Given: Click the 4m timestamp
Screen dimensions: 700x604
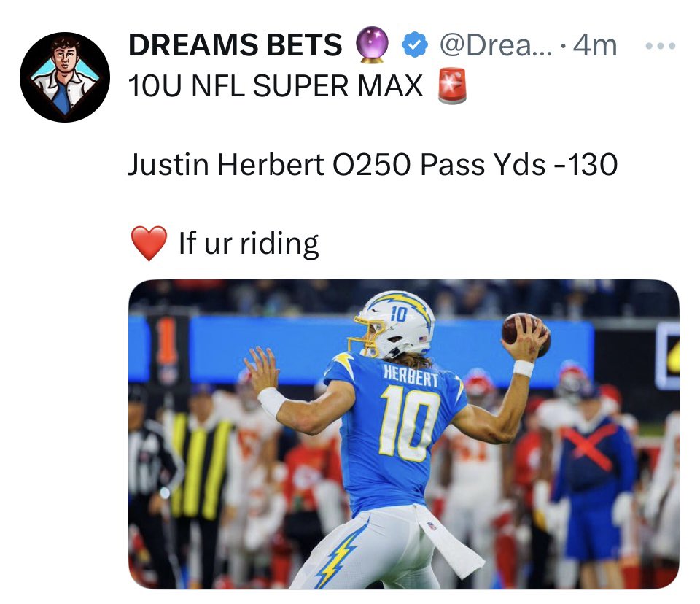Looking at the screenshot, I should 595,45.
